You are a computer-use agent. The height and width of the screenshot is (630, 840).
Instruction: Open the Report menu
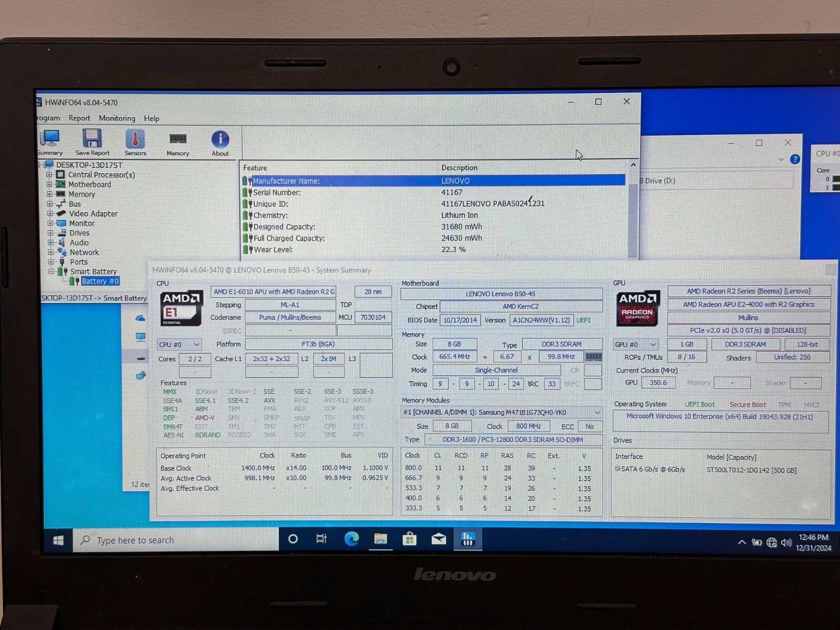click(79, 118)
